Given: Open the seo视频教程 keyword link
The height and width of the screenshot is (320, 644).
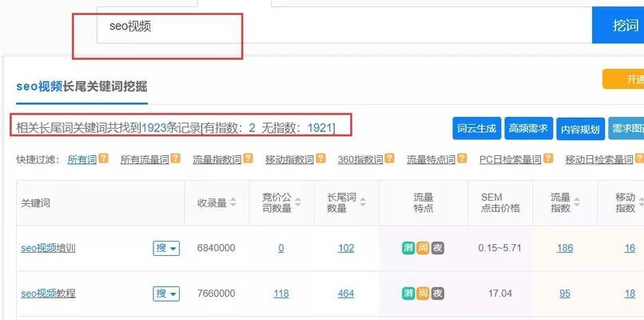Looking at the screenshot, I should pyautogui.click(x=48, y=294).
